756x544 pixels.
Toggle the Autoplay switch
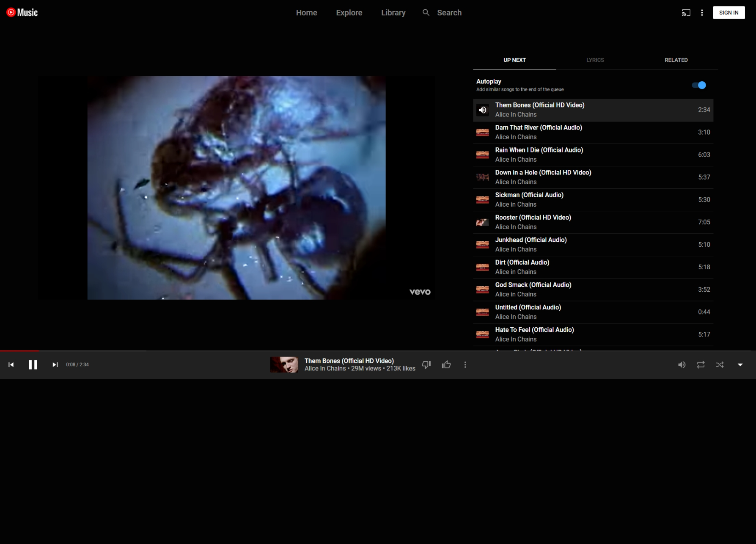[x=699, y=85]
